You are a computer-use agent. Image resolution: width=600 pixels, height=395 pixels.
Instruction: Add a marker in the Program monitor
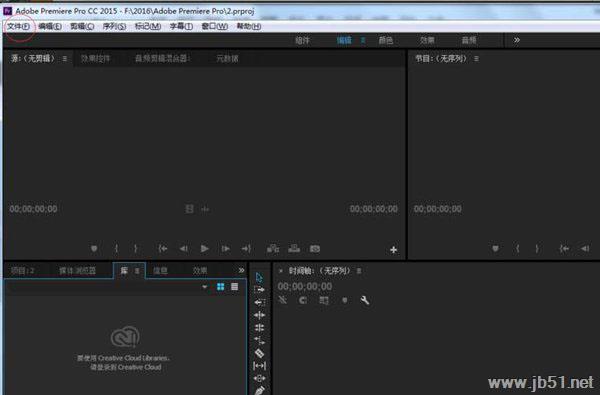point(495,249)
